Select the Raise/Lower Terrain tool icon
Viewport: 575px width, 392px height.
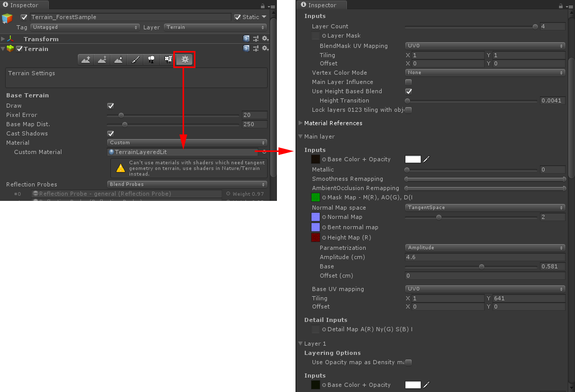click(x=86, y=59)
